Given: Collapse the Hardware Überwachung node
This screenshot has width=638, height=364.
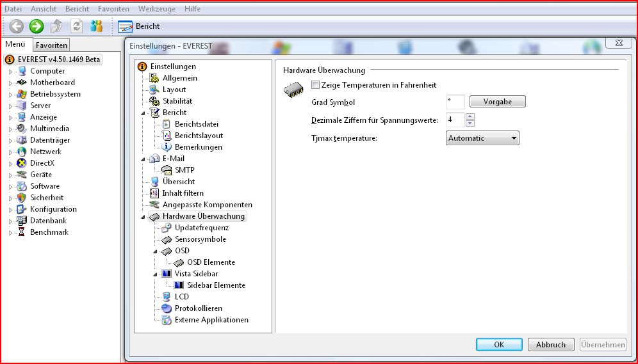Looking at the screenshot, I should [x=143, y=218].
